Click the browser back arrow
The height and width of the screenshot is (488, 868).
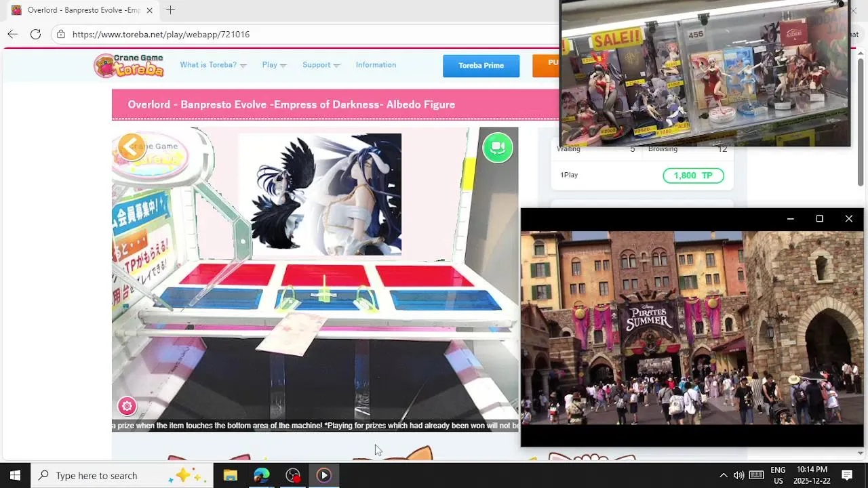[13, 34]
